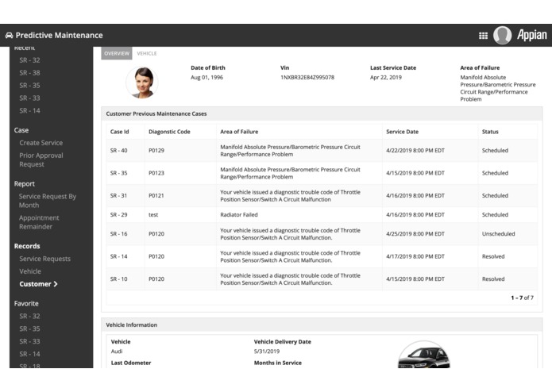The width and height of the screenshot is (552, 392).
Task: Click the car icon beside Predictive Maintenance
Action: tap(10, 35)
